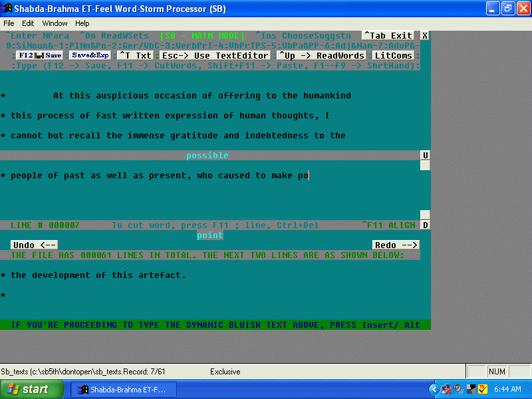Image resolution: width=532 pixels, height=399 pixels.
Task: Click the Save&Exp button
Action: point(90,55)
